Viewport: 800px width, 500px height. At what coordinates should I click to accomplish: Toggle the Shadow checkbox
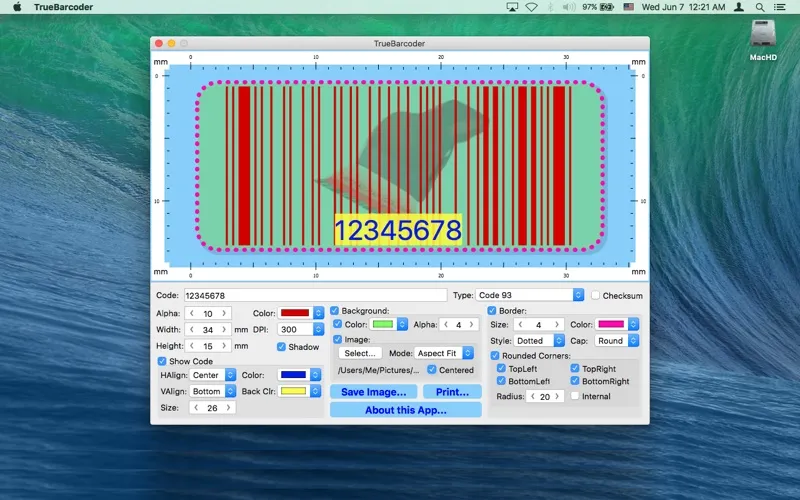[x=282, y=347]
